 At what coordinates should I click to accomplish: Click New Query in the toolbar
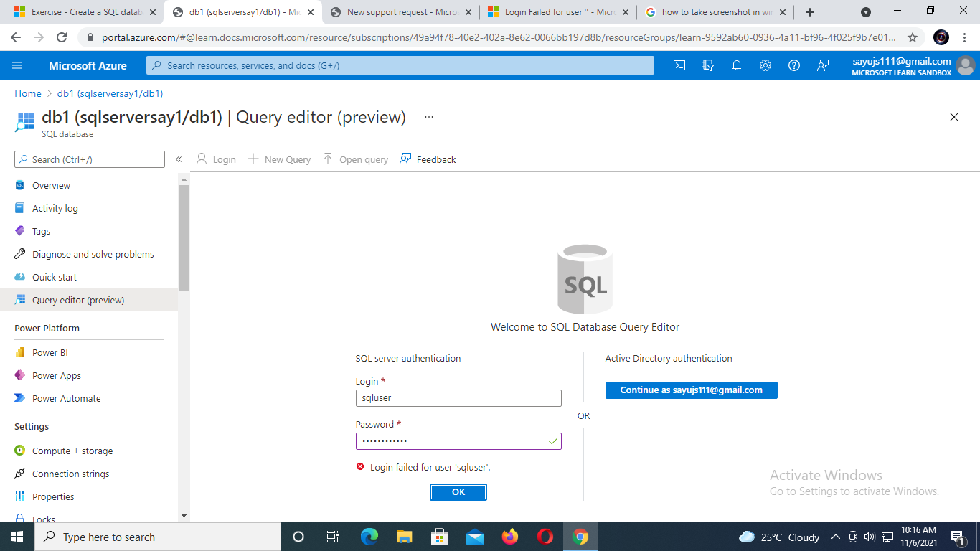(279, 159)
